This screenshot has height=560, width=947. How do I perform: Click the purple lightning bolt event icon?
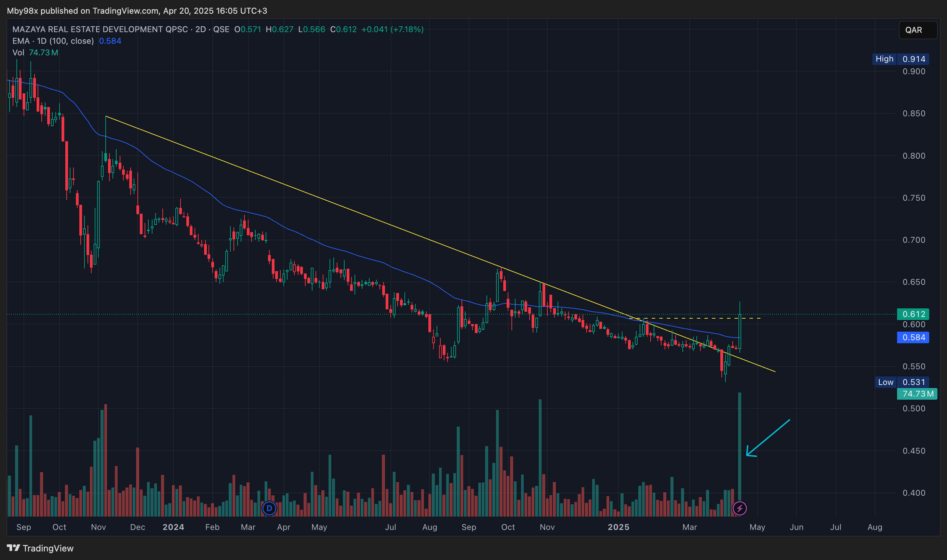coord(739,508)
